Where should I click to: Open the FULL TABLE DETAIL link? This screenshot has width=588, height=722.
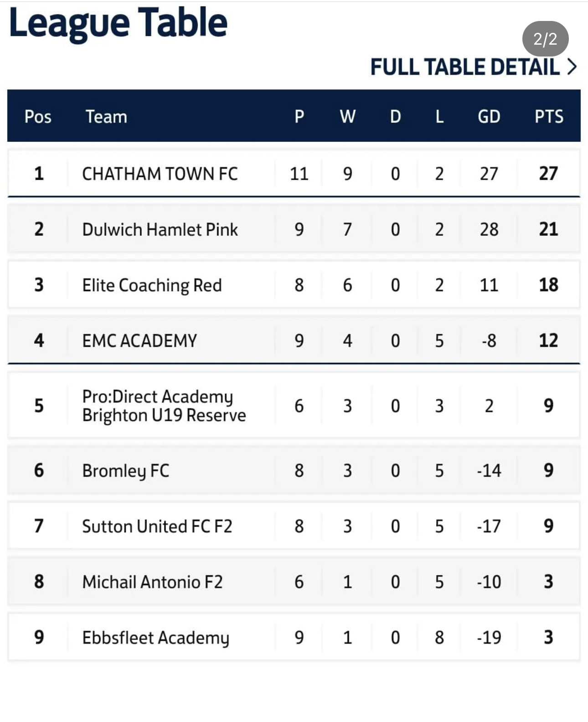pos(465,67)
